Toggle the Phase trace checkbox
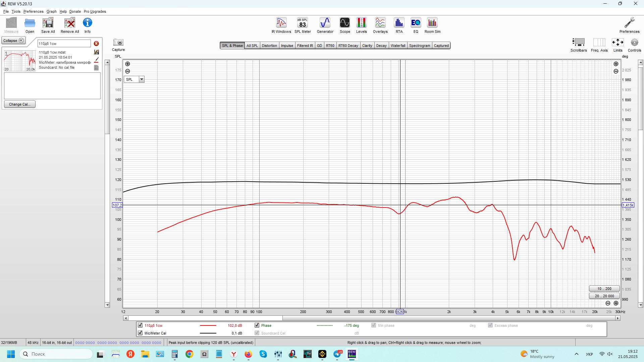Image resolution: width=644 pixels, height=362 pixels. tap(257, 325)
